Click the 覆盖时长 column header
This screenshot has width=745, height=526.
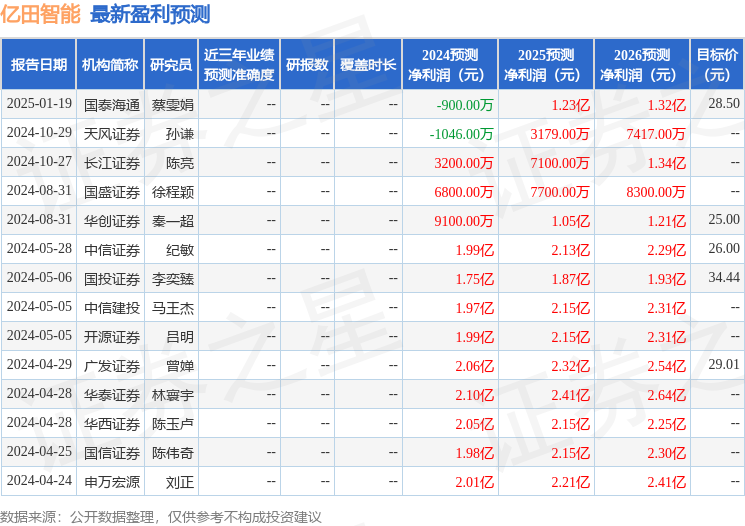pos(368,65)
